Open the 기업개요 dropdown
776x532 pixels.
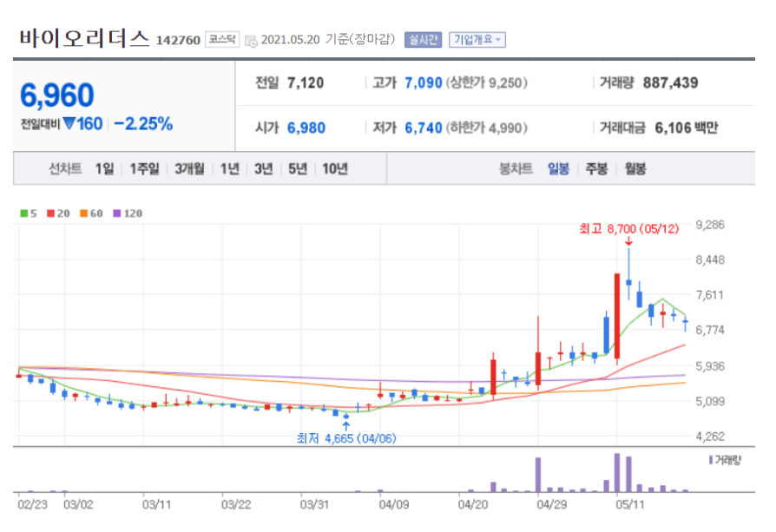click(477, 40)
